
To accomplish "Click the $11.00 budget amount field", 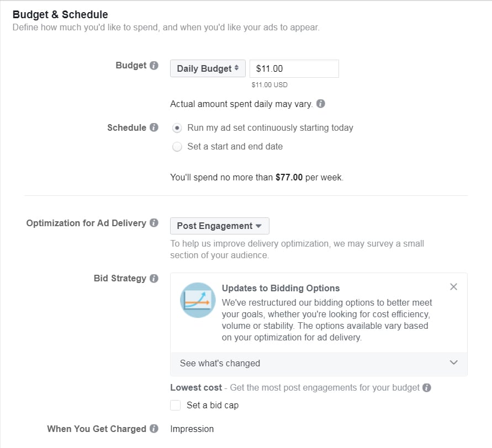I will [294, 69].
